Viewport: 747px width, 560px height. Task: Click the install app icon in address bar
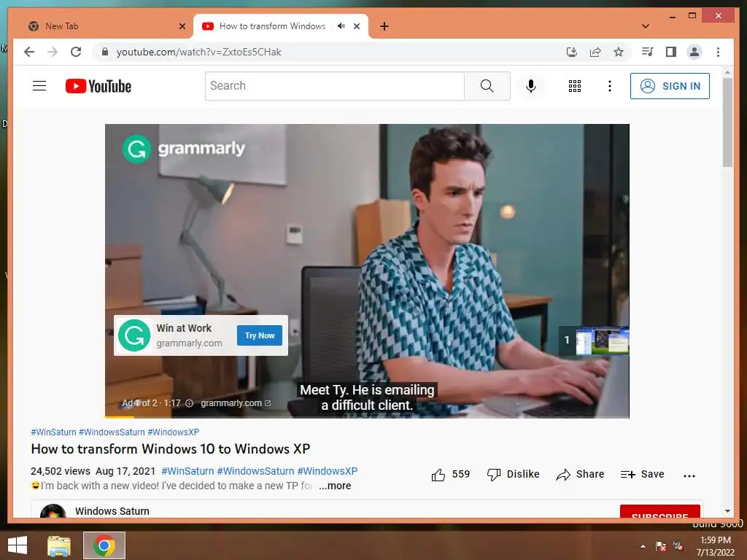point(572,52)
